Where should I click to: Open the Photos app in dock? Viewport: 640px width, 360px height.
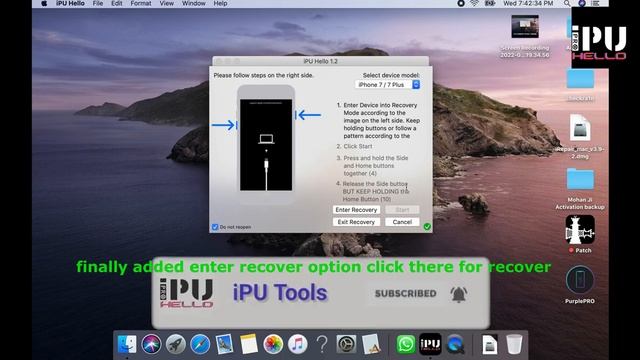pyautogui.click(x=273, y=344)
